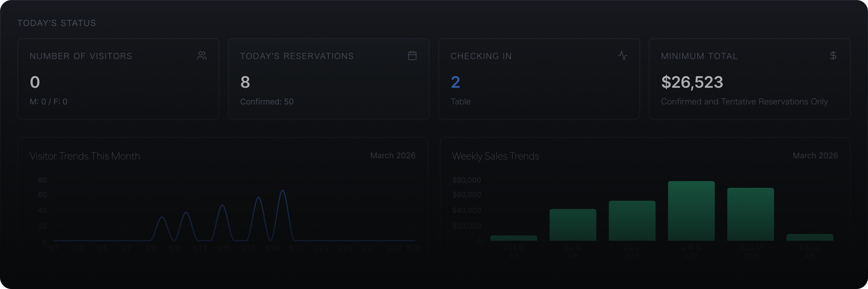This screenshot has width=868, height=289.
Task: Click the dollar sign icon in Minimum Total
Action: click(833, 56)
